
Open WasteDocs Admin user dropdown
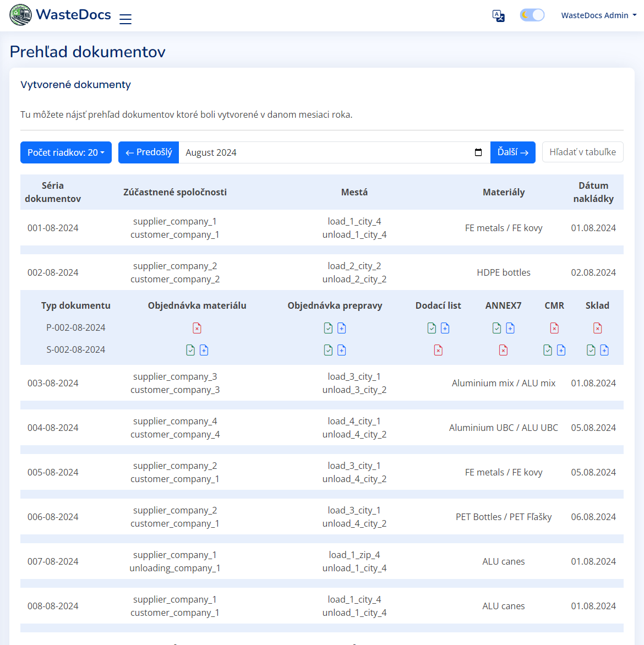tap(599, 15)
